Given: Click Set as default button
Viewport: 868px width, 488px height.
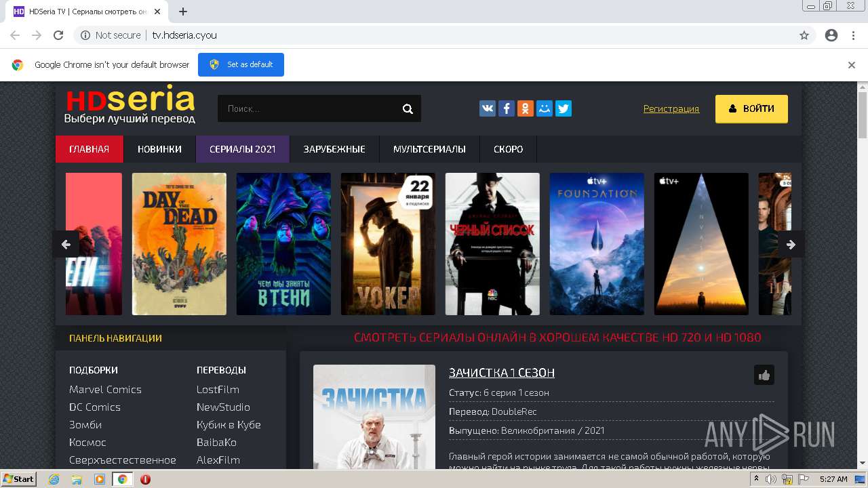Looking at the screenshot, I should (241, 64).
